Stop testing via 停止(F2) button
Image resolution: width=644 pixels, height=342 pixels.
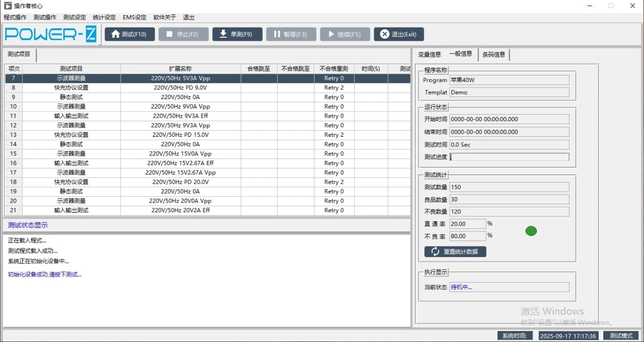coord(183,34)
